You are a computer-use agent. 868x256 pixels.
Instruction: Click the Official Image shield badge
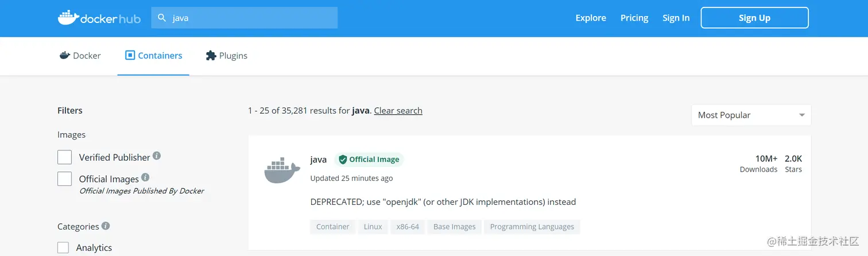[369, 160]
